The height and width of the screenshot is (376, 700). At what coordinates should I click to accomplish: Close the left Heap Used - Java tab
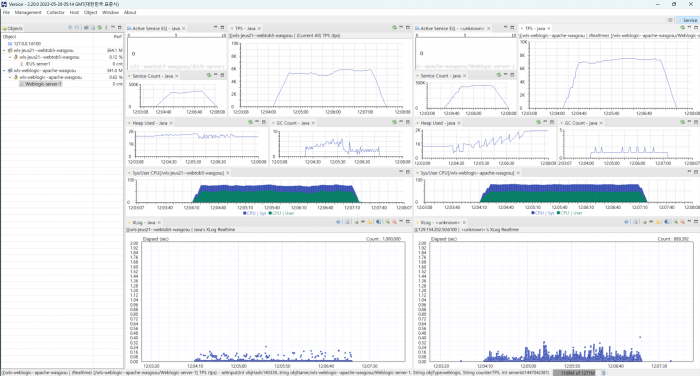pos(171,123)
